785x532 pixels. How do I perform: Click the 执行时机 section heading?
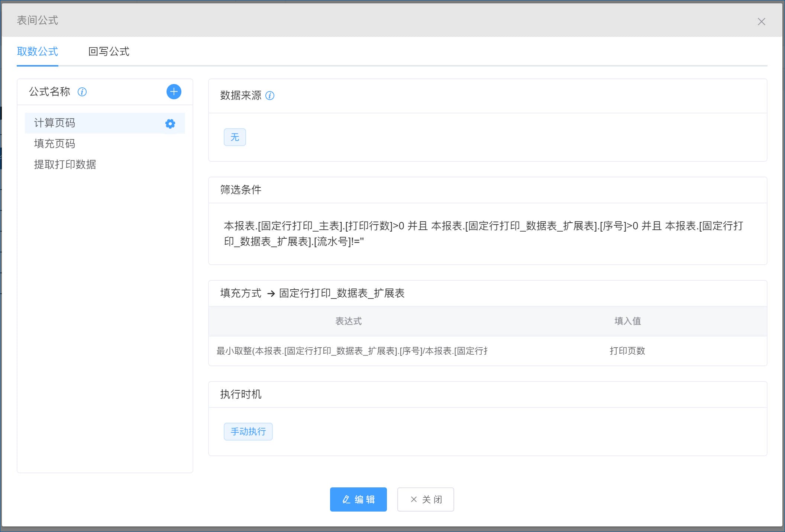click(241, 394)
